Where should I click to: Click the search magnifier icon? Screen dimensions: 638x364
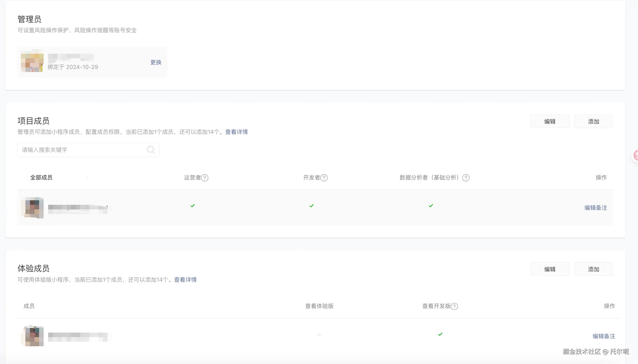pyautogui.click(x=150, y=150)
